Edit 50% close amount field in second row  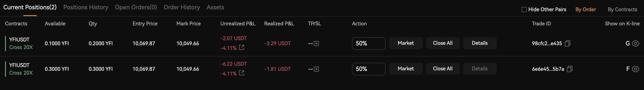[368, 69]
